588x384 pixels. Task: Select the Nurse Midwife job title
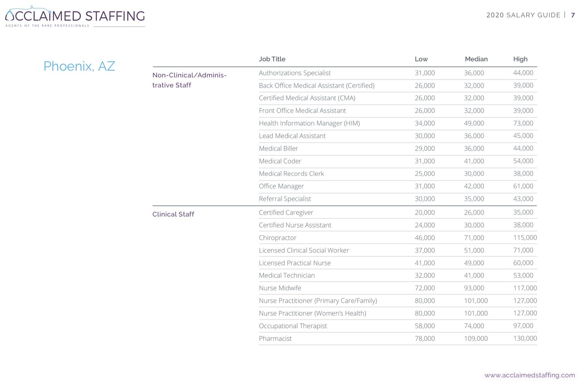[280, 288]
